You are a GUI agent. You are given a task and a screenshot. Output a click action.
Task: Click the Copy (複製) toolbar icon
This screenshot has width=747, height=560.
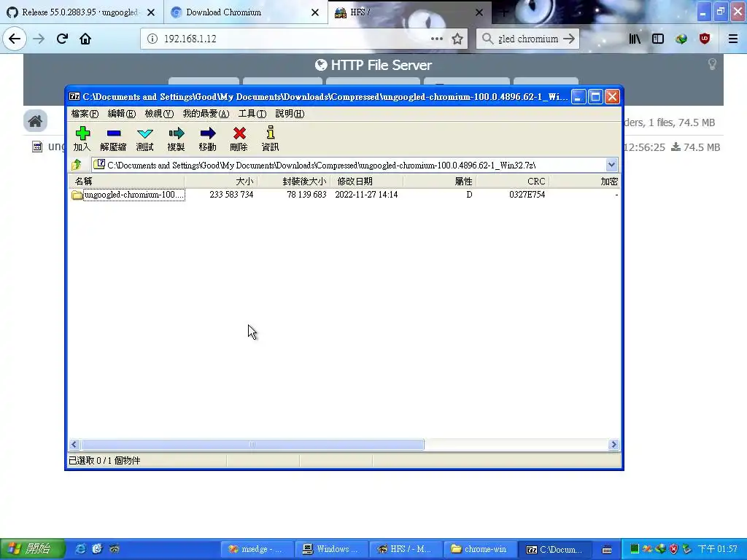pyautogui.click(x=177, y=139)
